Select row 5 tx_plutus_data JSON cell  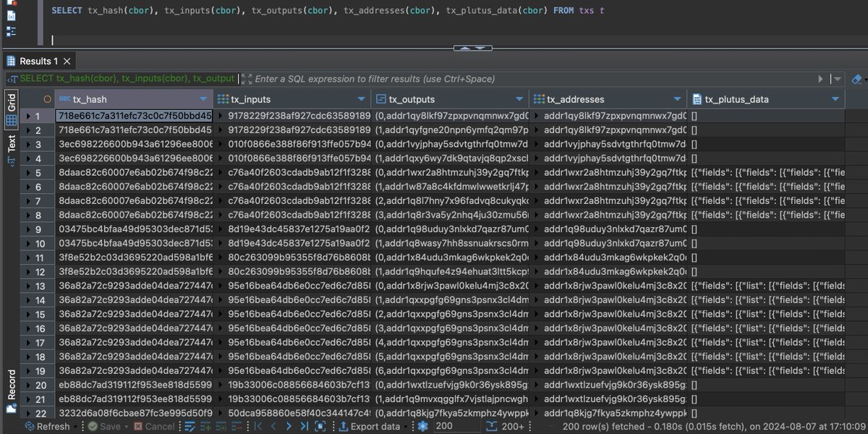(x=766, y=173)
